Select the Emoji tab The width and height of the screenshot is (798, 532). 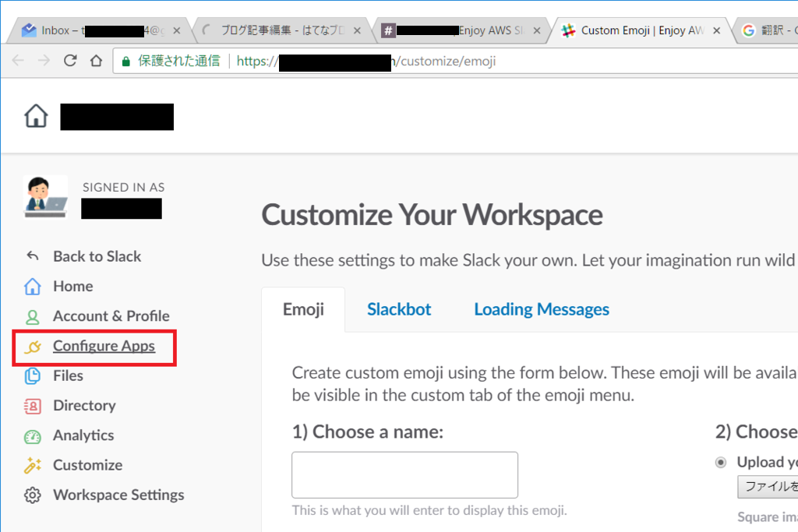[303, 309]
